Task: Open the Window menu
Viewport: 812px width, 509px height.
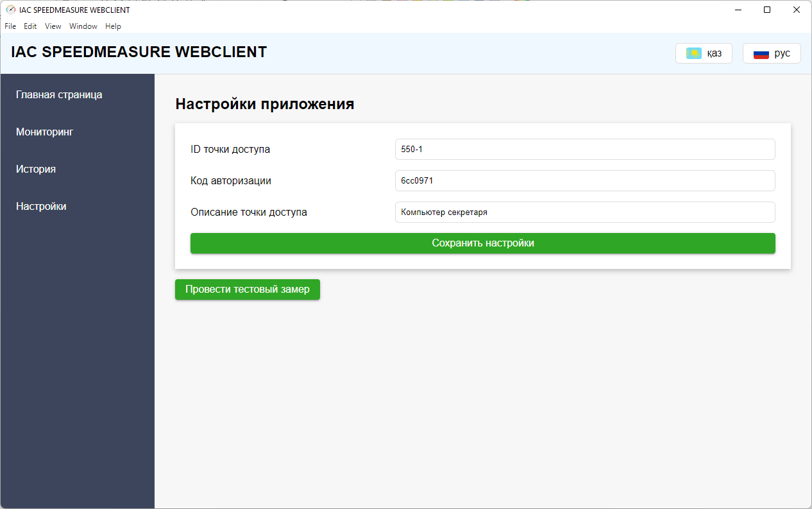Action: pyautogui.click(x=83, y=26)
